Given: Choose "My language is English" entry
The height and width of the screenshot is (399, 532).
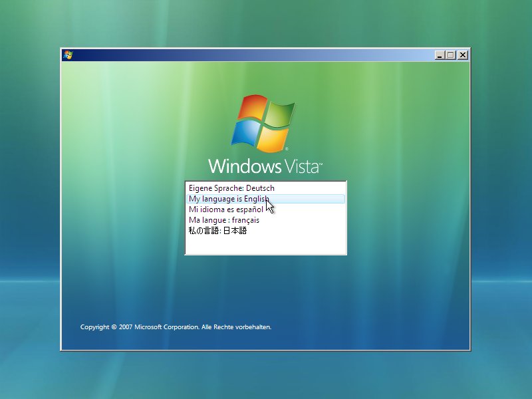Looking at the screenshot, I should coord(265,199).
